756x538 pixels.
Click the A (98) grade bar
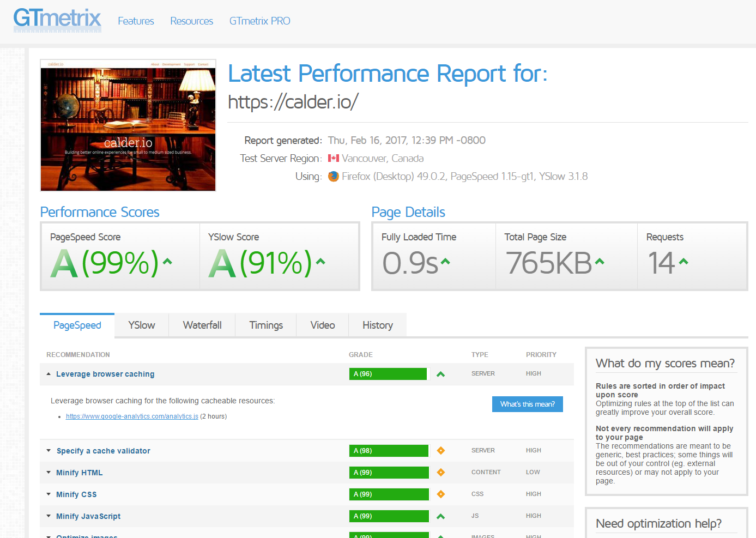(x=389, y=451)
